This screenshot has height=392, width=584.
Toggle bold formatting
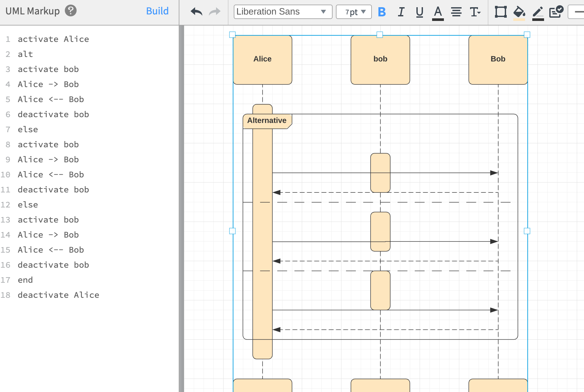point(382,12)
